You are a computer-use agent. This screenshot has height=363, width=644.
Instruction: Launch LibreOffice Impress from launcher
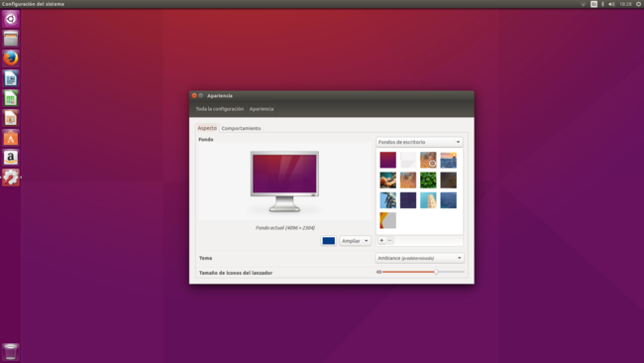click(11, 118)
